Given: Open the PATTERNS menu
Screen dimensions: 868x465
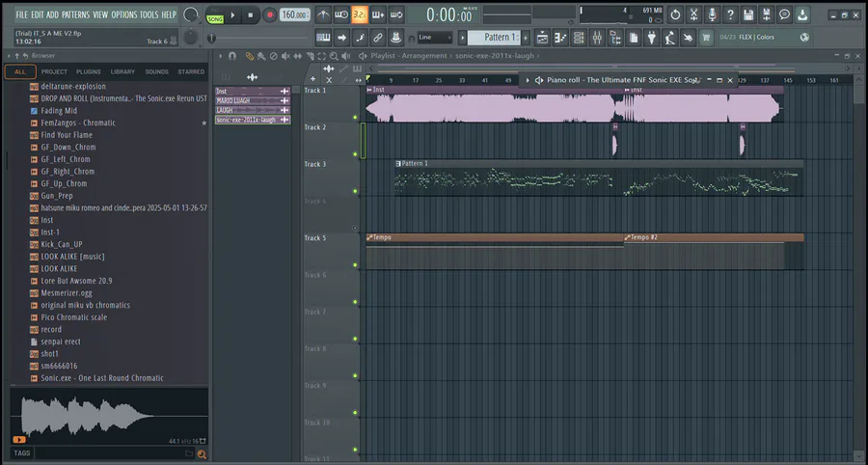Looking at the screenshot, I should click(76, 14).
